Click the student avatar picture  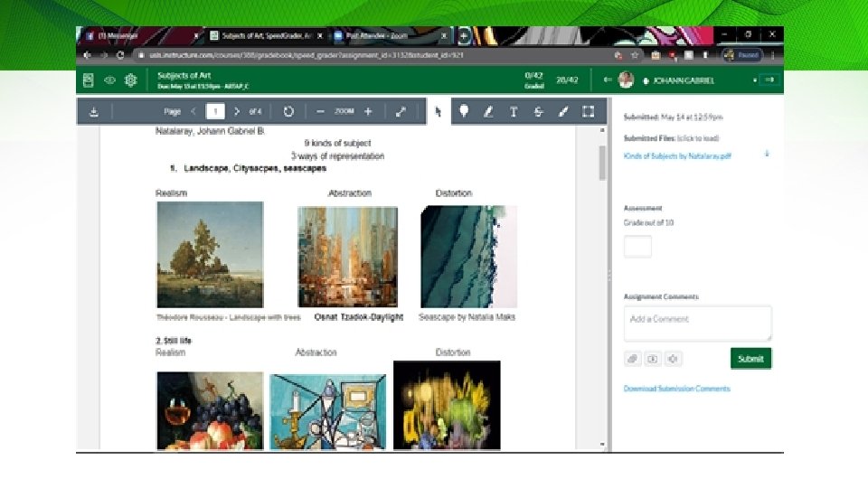(x=626, y=80)
